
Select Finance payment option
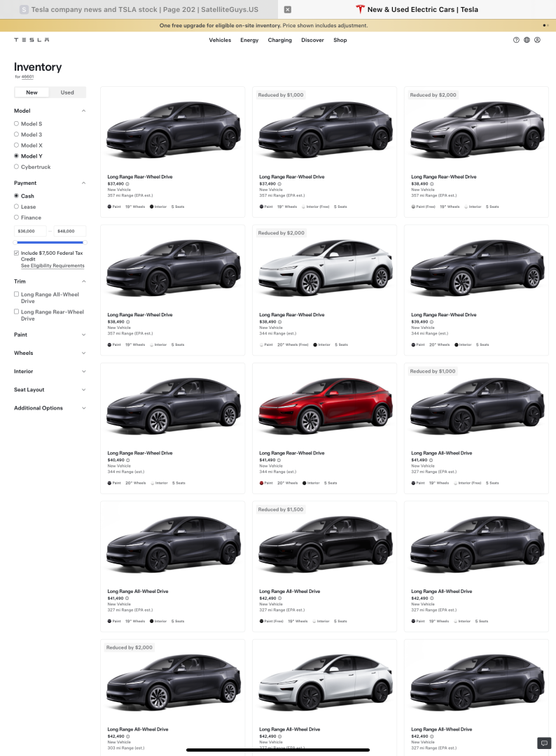pyautogui.click(x=16, y=218)
